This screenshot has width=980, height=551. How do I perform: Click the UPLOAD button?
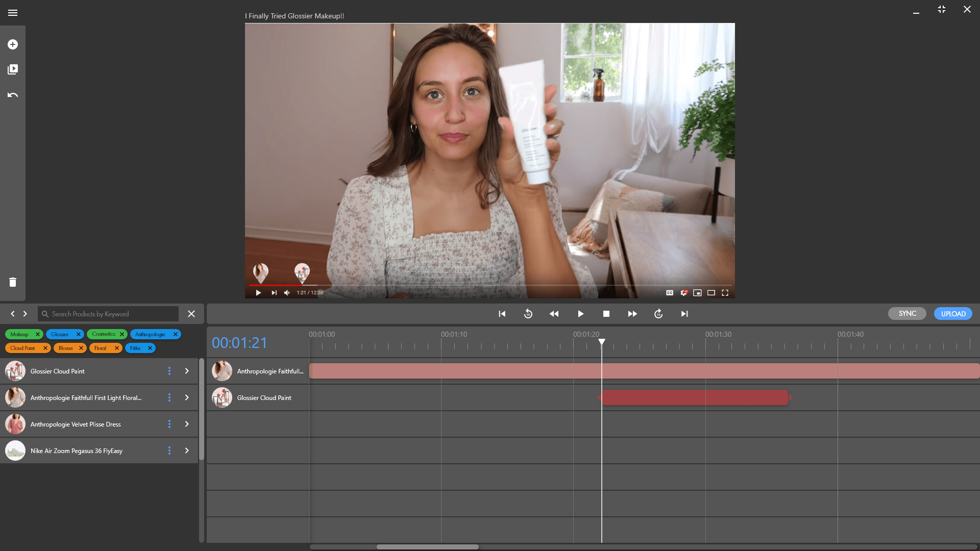(952, 313)
